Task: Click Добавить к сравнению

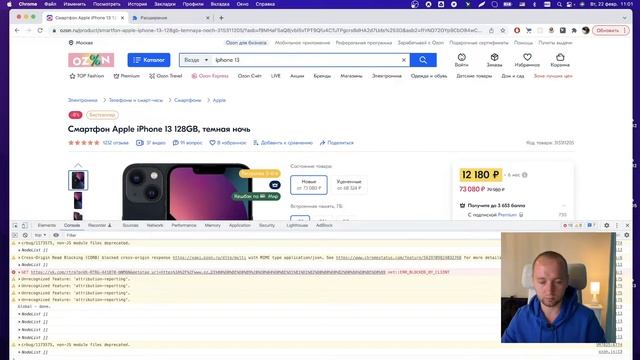Action: point(283,143)
